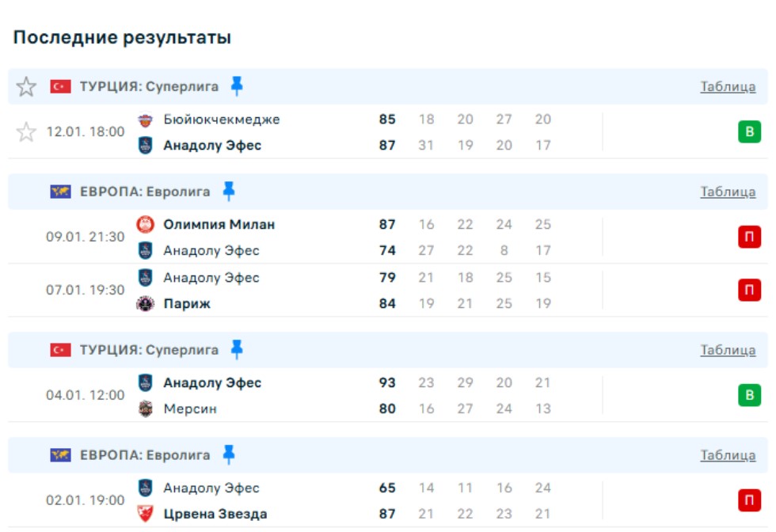
Task: Click red П badge for Олимпия Милан match
Action: [x=749, y=237]
